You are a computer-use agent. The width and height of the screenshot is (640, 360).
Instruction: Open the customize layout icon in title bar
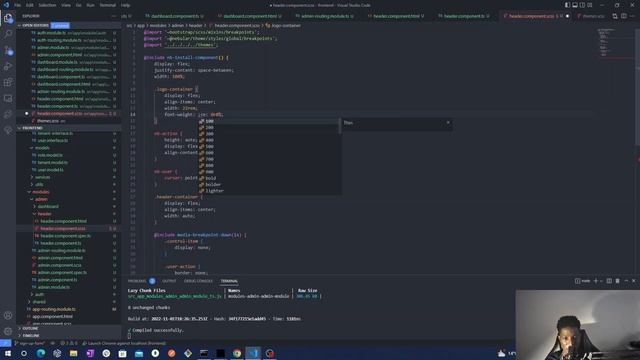coord(589,5)
